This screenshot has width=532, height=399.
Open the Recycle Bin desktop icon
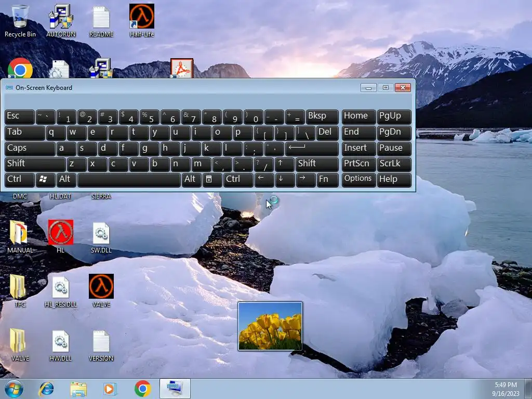[20, 21]
